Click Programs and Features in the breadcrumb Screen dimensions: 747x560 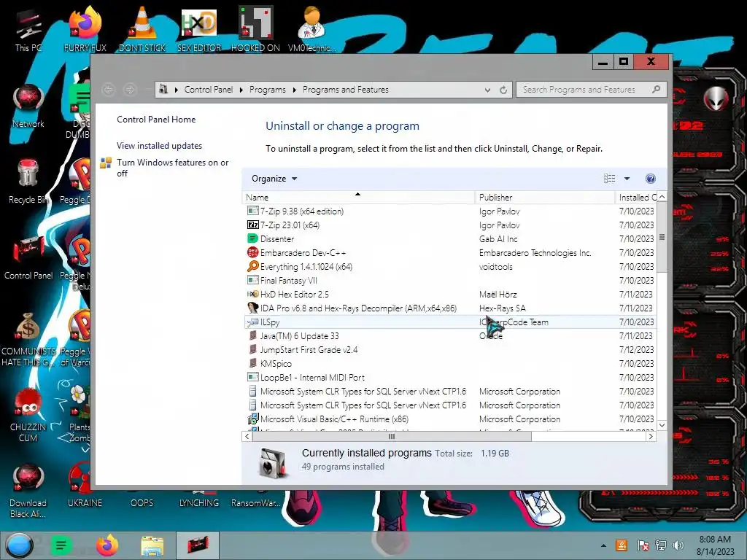345,90
